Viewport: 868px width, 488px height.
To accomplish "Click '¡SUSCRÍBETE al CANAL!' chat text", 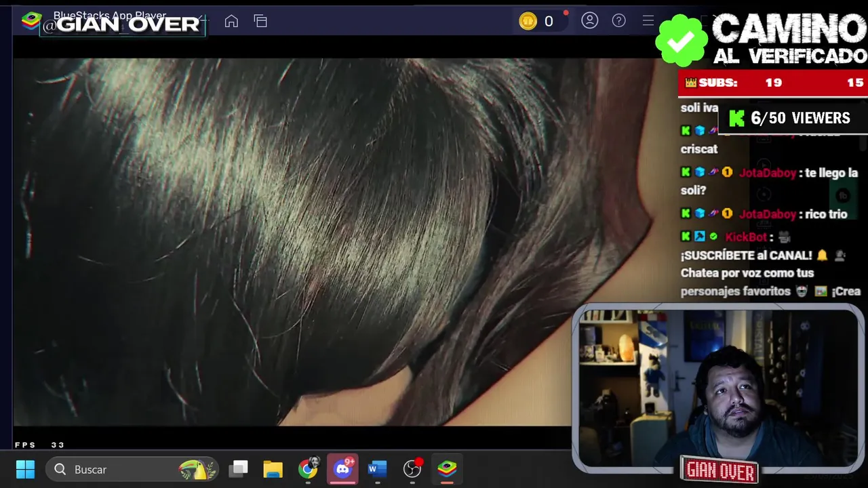I will [x=746, y=256].
